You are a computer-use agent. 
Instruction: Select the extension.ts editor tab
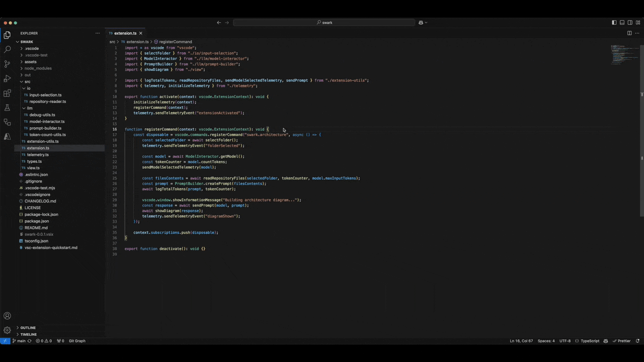click(125, 33)
